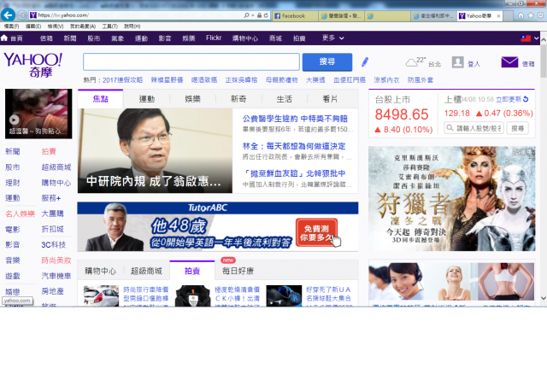Click the purple mail envelope icon
The height and width of the screenshot is (392, 547).
pos(509,62)
